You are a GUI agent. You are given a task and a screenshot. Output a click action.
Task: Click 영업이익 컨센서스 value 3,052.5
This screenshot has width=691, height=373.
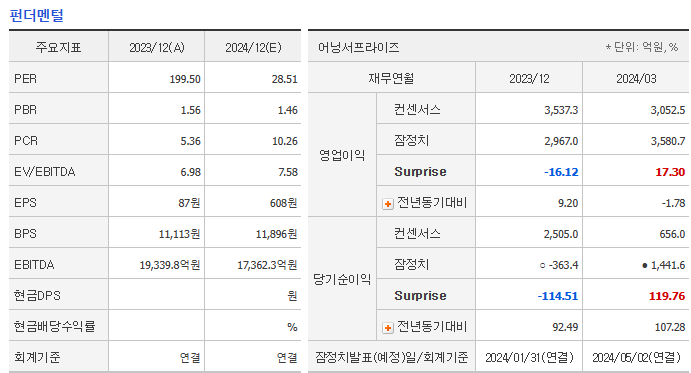pyautogui.click(x=668, y=110)
